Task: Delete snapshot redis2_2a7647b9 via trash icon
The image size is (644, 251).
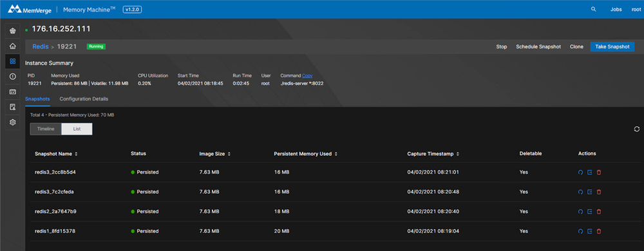Action: click(599, 212)
